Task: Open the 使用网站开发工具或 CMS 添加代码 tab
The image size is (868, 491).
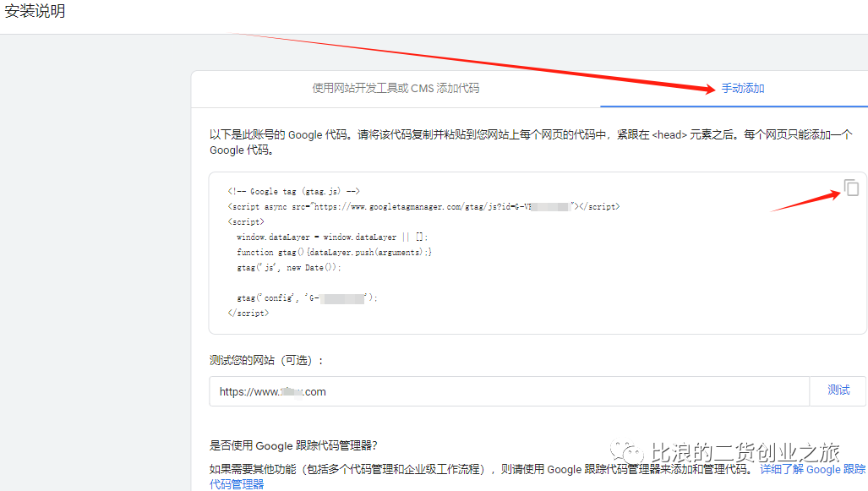Action: [x=396, y=89]
